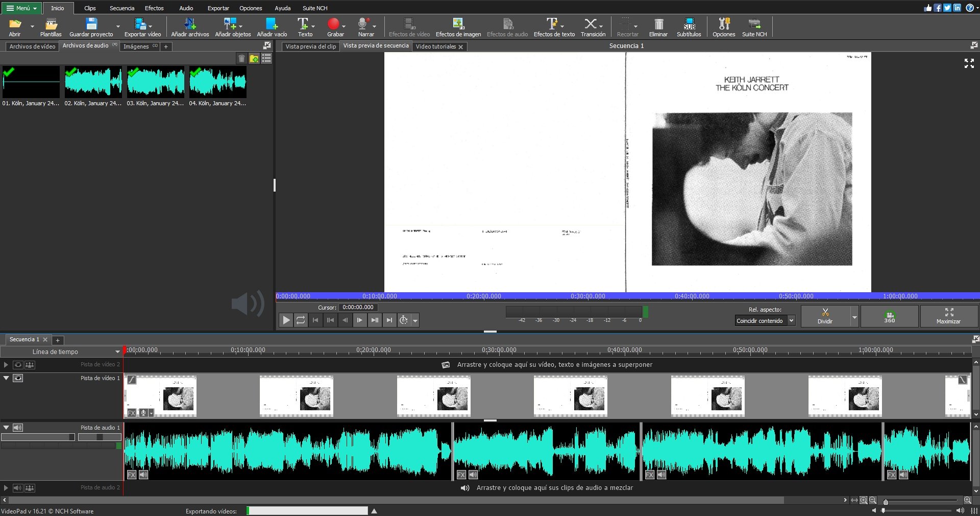The image size is (980, 516).
Task: Expand Pista de audio 2 track
Action: click(x=6, y=488)
